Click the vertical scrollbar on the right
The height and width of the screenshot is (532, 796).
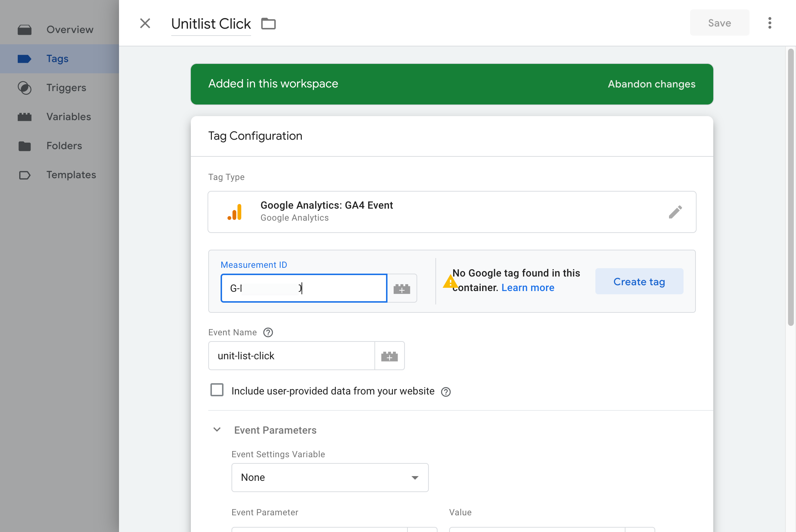pos(791,187)
